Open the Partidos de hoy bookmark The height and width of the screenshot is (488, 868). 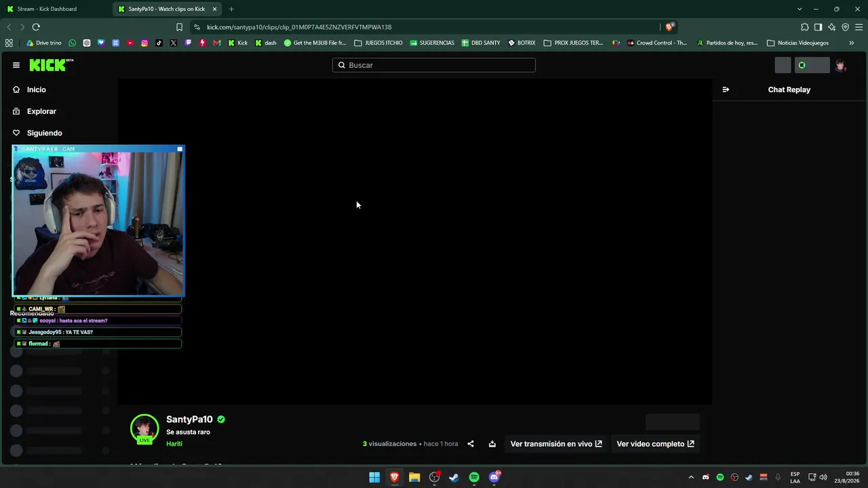(x=727, y=43)
